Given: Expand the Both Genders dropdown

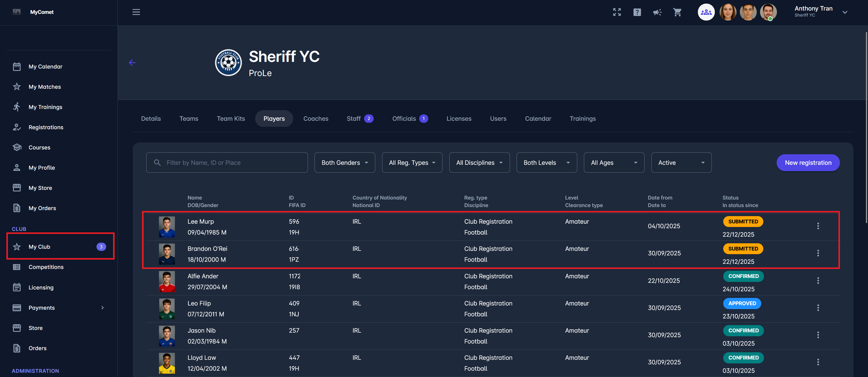Looking at the screenshot, I should pyautogui.click(x=344, y=162).
